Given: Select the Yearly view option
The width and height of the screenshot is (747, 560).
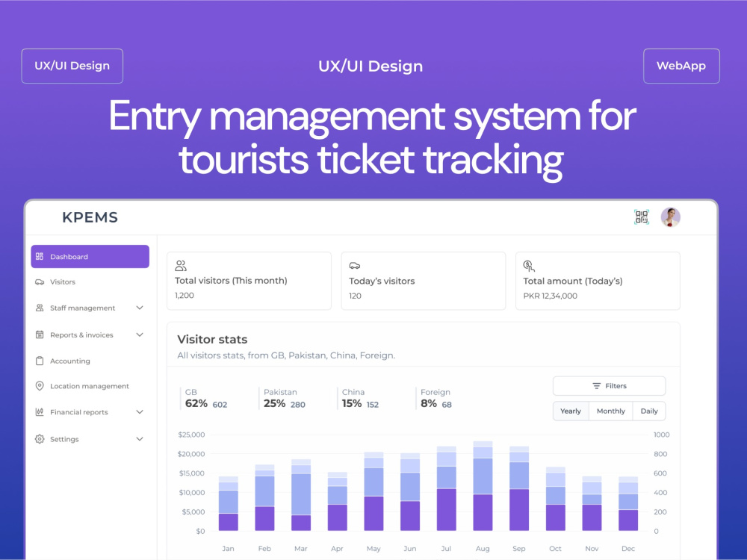Looking at the screenshot, I should tap(571, 411).
